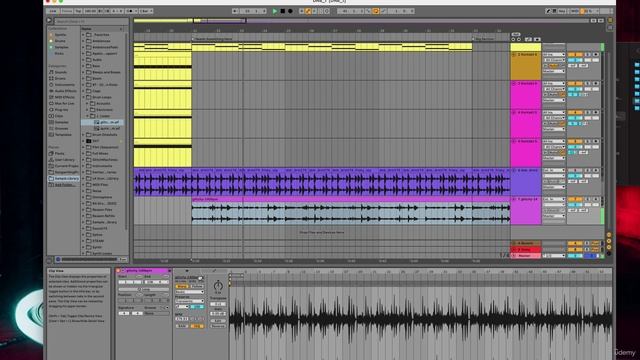Toggle the orange Arrangement Loop switch
Image resolution: width=640 pixels, height=360 pixels.
tap(376, 11)
